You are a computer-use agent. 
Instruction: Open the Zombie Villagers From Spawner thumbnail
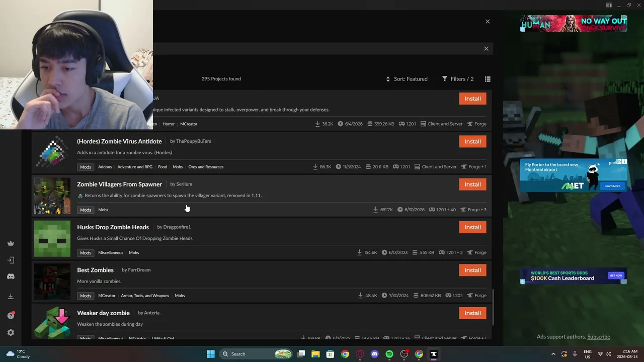point(52,196)
